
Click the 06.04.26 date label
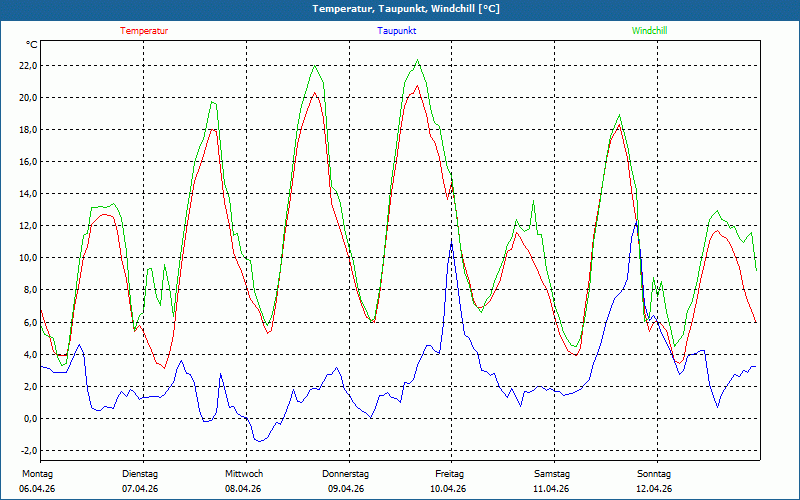pos(36,489)
